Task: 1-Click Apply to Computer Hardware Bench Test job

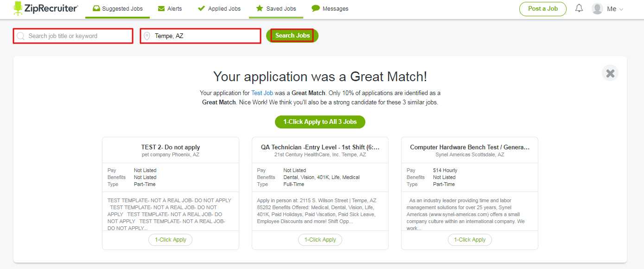Action: (469, 240)
